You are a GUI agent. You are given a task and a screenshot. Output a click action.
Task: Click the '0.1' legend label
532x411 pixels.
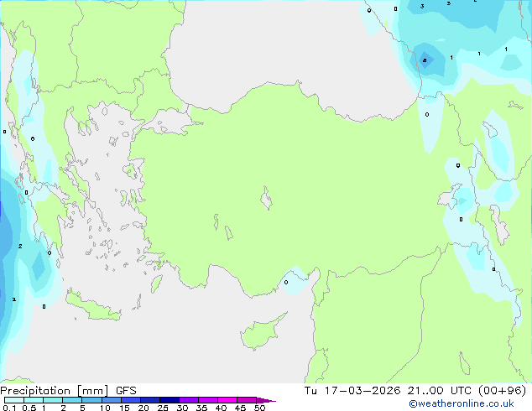click(9, 408)
